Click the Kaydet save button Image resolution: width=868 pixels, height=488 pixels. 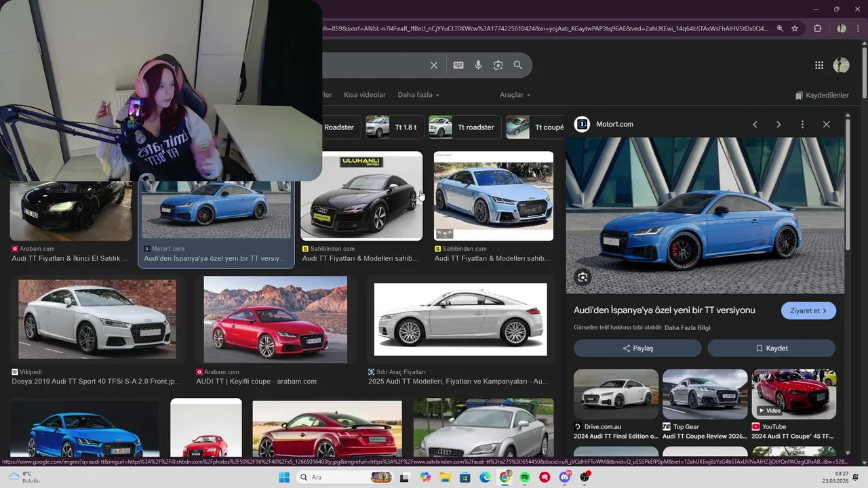(x=772, y=348)
